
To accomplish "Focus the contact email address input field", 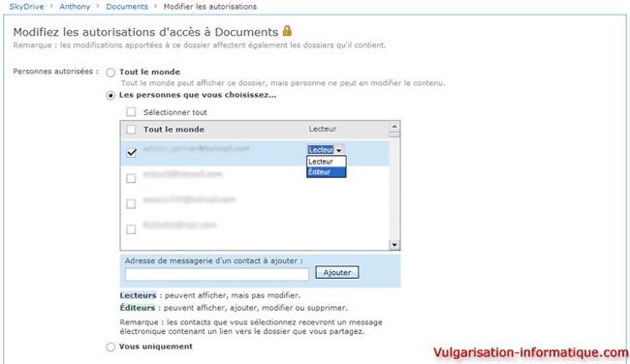I will pos(217,274).
